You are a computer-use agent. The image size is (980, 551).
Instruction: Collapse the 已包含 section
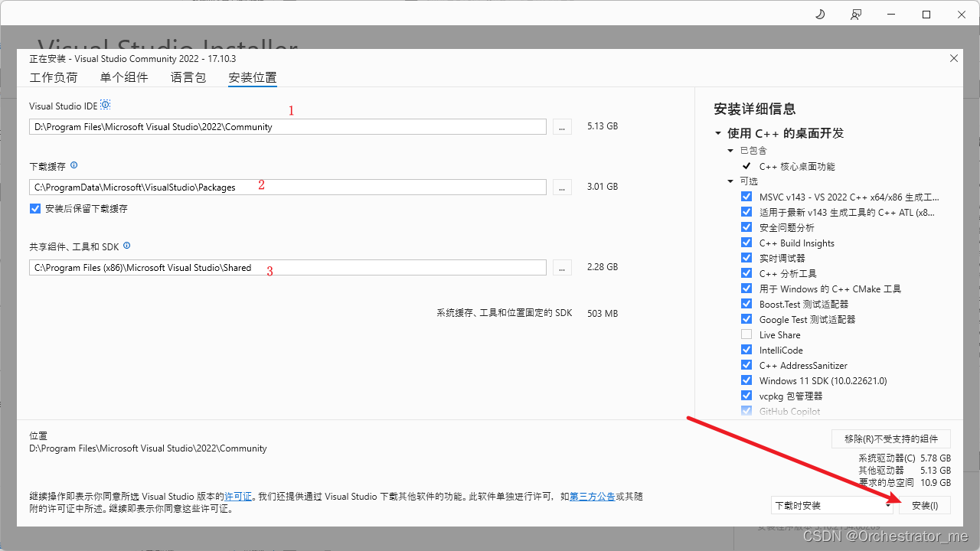click(730, 151)
